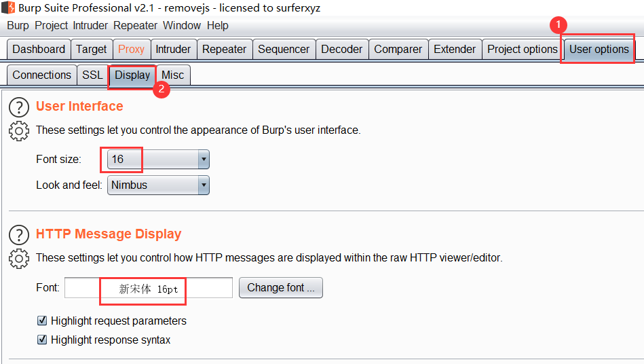Click the Burp Suite logo in the title bar
The width and height of the screenshot is (644, 364).
coord(8,7)
